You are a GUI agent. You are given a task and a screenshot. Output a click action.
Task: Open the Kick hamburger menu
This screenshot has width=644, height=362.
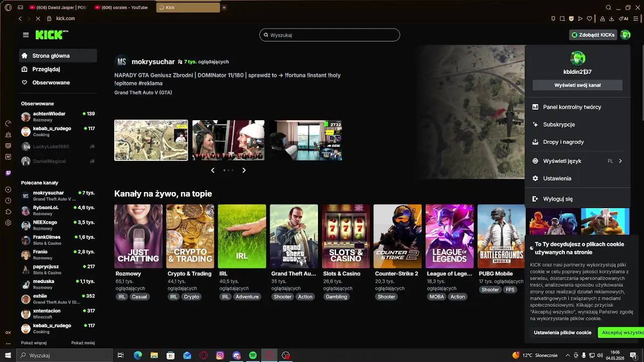pyautogui.click(x=26, y=35)
